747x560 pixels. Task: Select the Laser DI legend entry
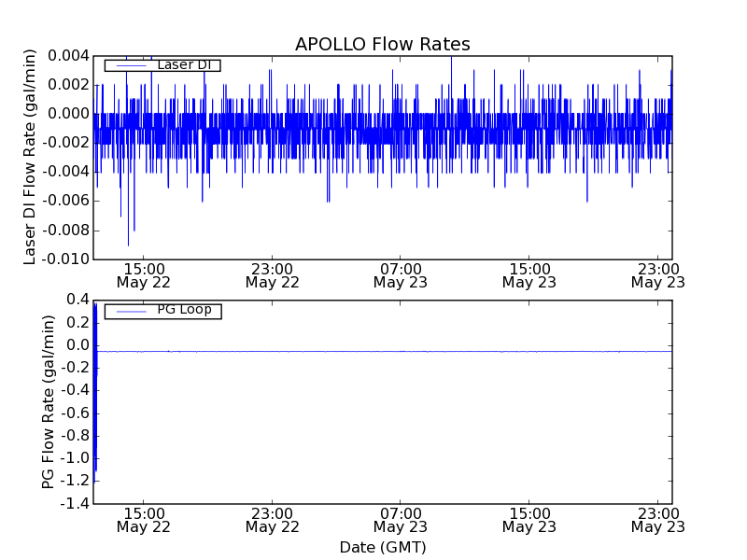tap(183, 64)
